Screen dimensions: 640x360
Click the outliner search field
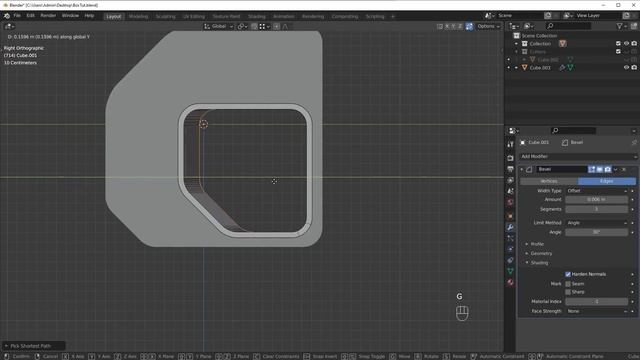[x=569, y=26]
